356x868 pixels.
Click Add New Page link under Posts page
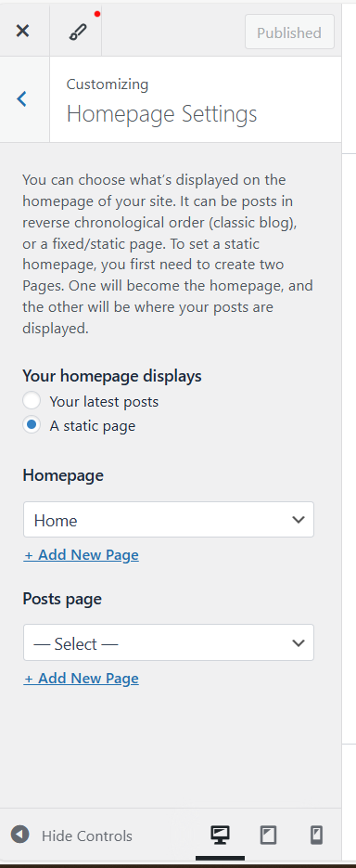coord(81,678)
